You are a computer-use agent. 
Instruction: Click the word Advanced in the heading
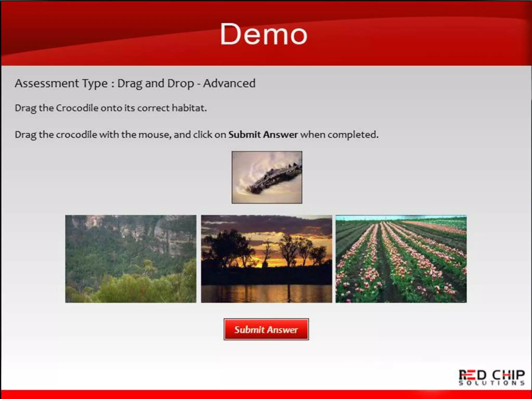click(x=229, y=83)
